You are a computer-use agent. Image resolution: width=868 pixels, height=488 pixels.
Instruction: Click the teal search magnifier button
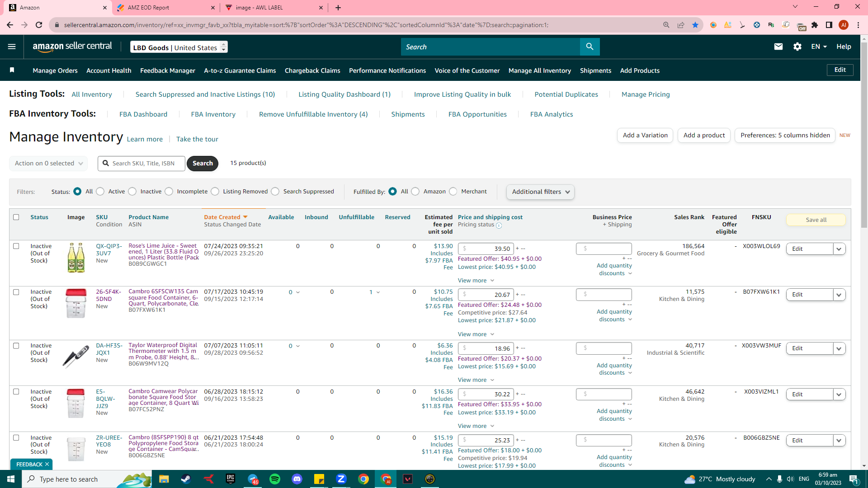590,47
